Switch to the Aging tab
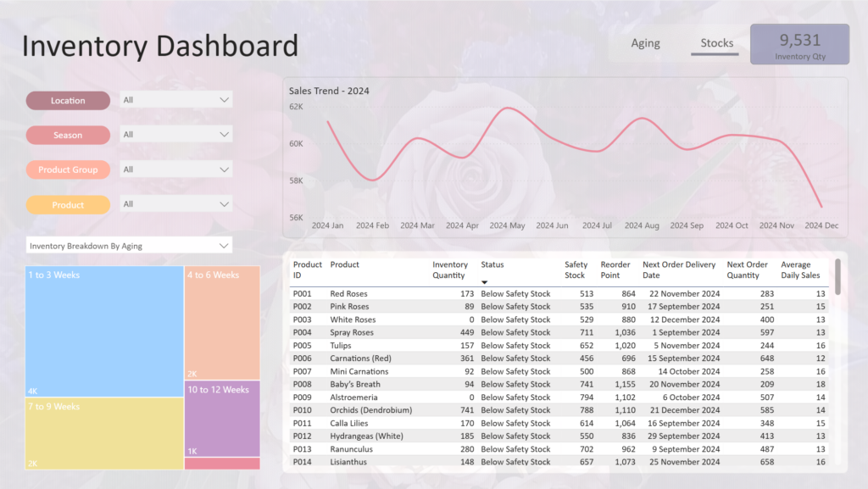This screenshot has width=868, height=489. tap(645, 43)
